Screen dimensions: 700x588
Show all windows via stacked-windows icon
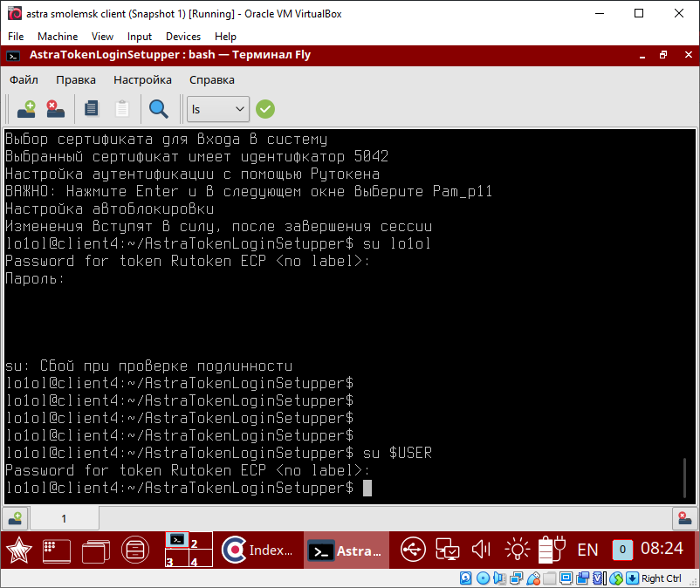point(96,551)
